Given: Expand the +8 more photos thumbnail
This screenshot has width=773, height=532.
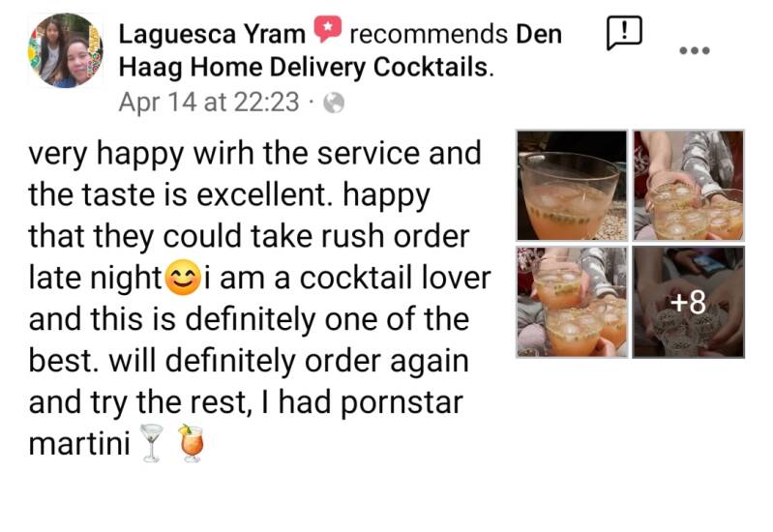Looking at the screenshot, I should pyautogui.click(x=688, y=302).
